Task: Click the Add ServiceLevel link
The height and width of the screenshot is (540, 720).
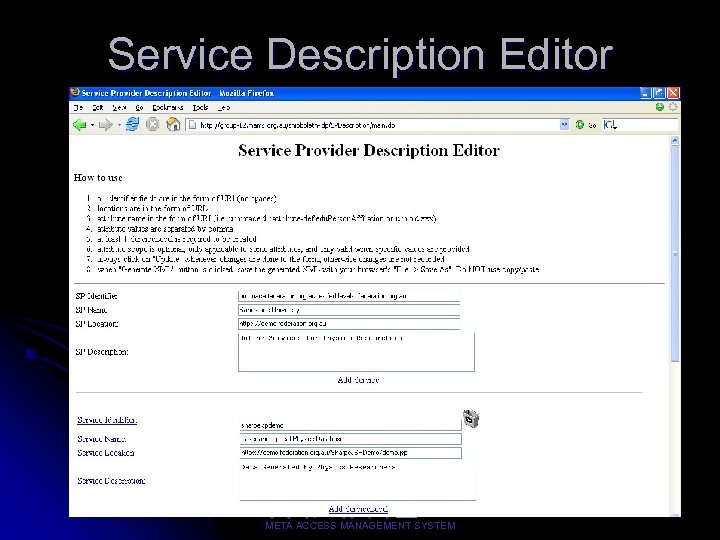Action: (358, 509)
